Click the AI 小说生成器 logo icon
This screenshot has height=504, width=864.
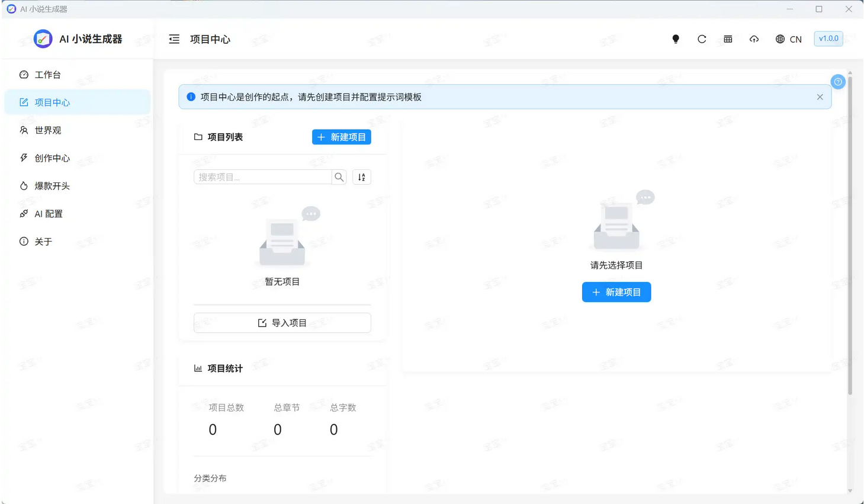pos(43,39)
